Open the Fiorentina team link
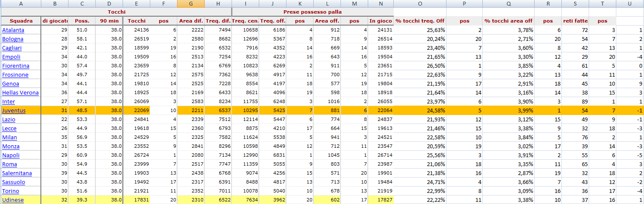The height and width of the screenshot is (204, 644). (x=16, y=66)
